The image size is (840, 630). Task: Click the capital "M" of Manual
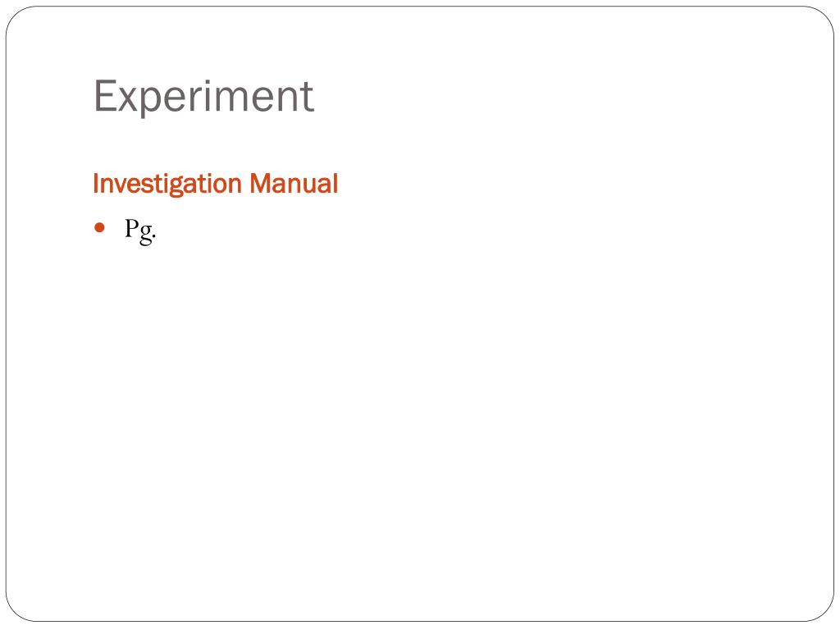click(260, 183)
